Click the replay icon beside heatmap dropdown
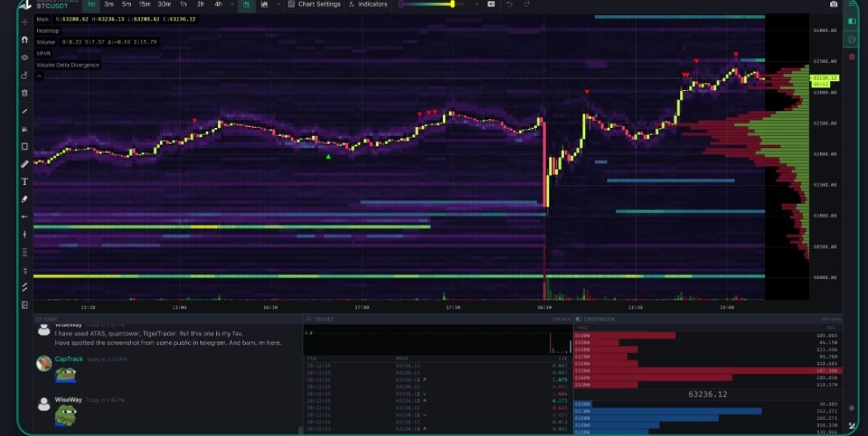 (x=491, y=5)
